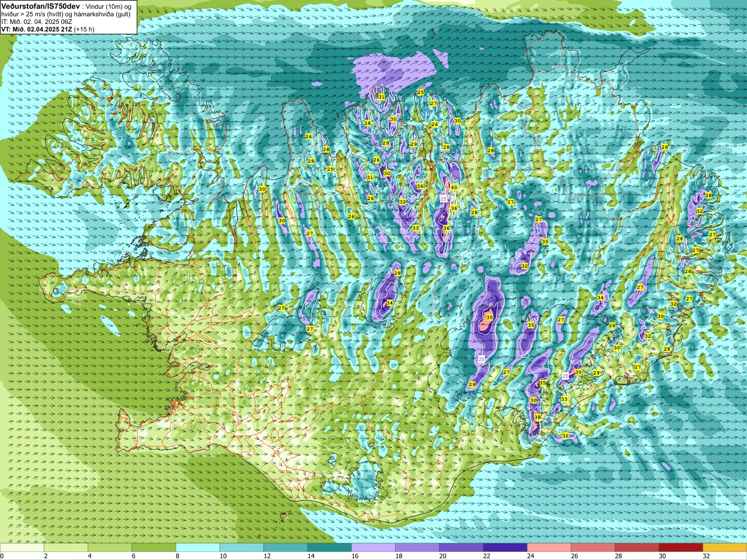The image size is (747, 560).
Task: Click the 'Vindur (10m) og' description text
Action: 109,6
